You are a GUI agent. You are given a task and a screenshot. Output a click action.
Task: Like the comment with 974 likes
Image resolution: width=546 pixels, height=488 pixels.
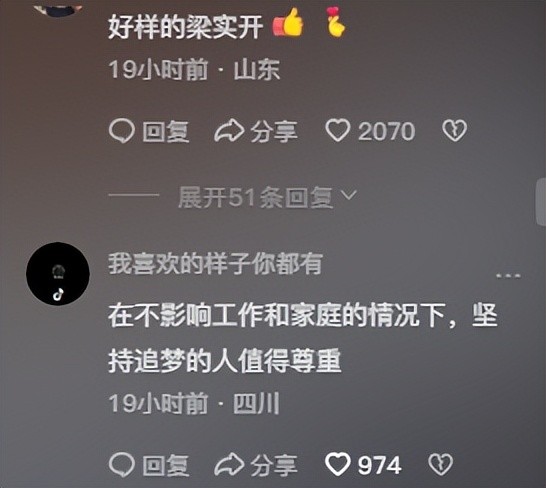click(337, 464)
